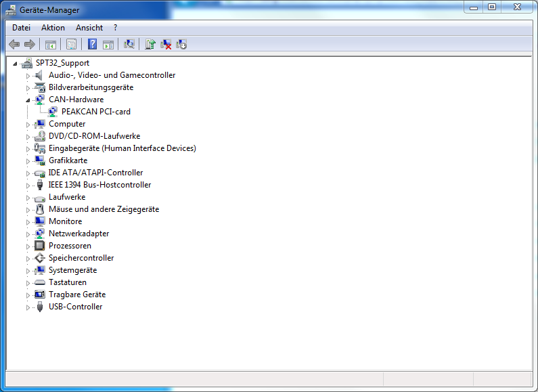This screenshot has height=392, width=538.
Task: Click scan for hardware changes icon
Action: 129,45
